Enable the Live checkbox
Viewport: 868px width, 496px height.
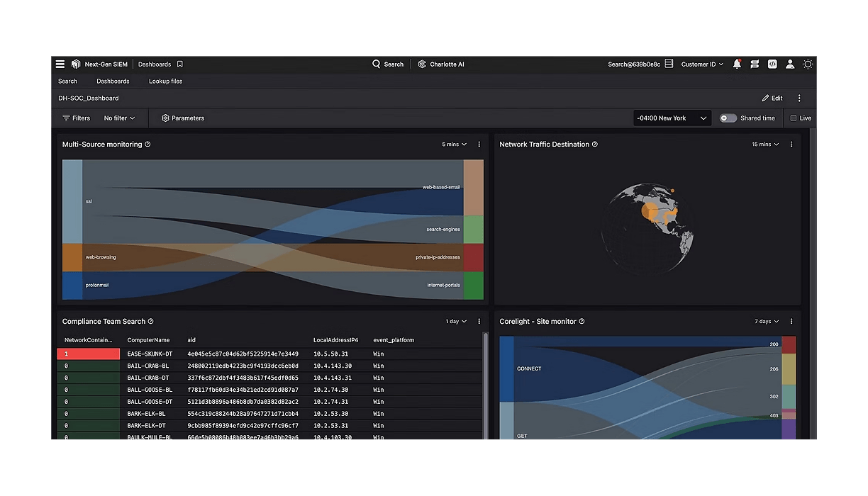tap(794, 118)
